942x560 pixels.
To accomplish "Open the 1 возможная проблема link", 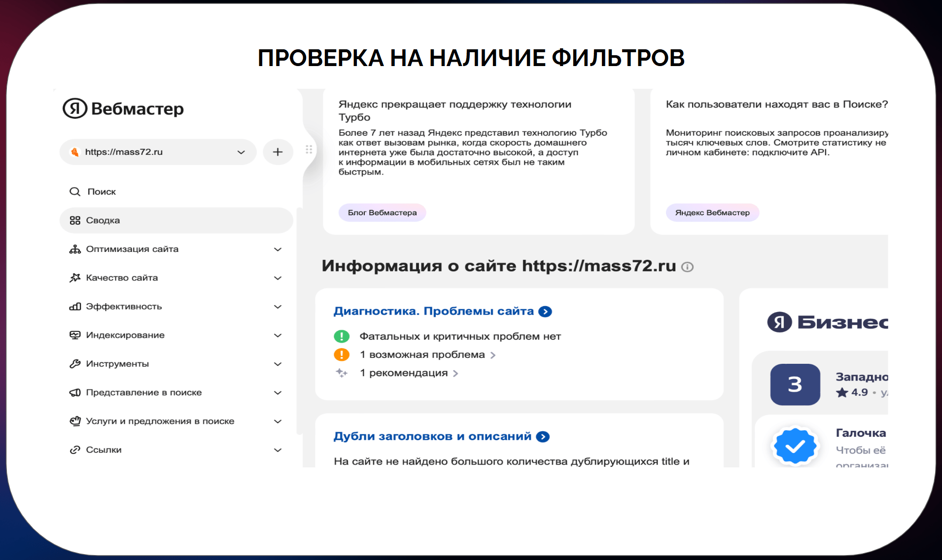I will tap(427, 355).
